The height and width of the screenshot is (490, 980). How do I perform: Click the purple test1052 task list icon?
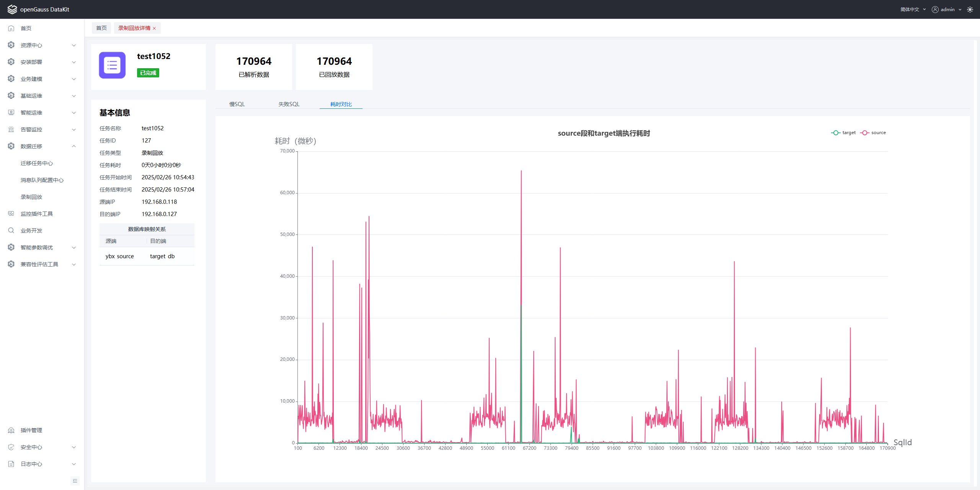tap(112, 65)
